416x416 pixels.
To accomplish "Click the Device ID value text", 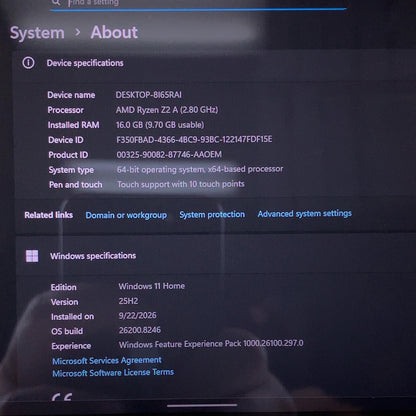I will click(x=194, y=139).
